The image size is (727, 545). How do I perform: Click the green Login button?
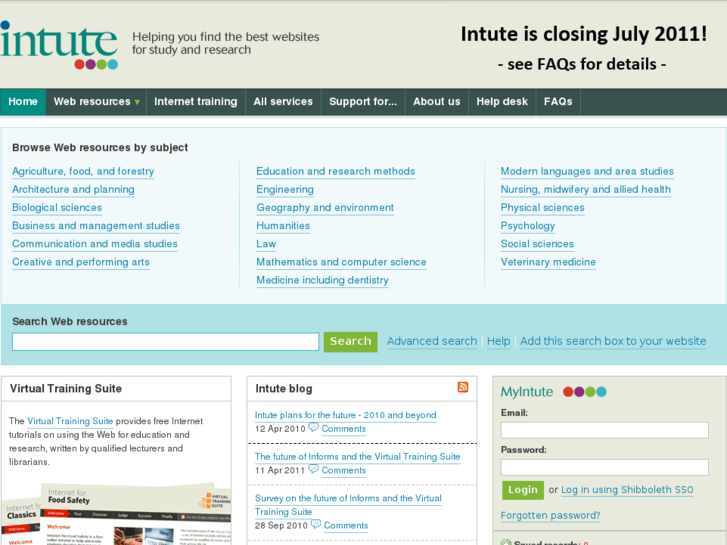pos(523,490)
